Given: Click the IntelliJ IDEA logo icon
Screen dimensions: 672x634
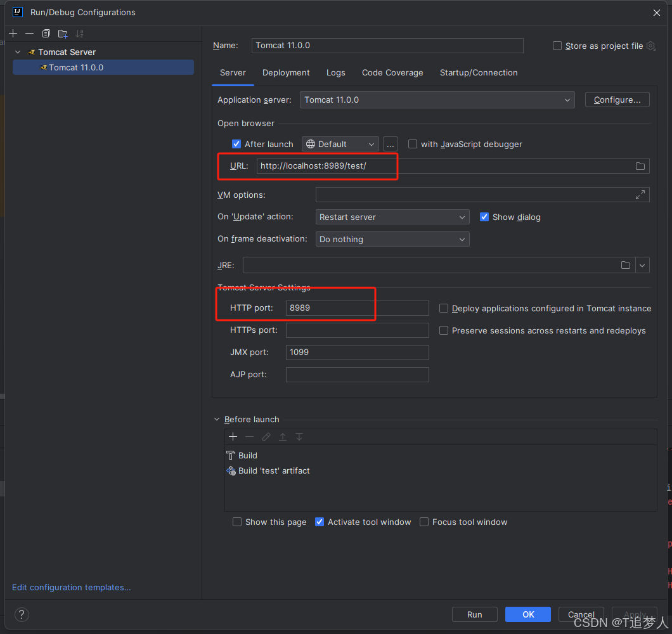Looking at the screenshot, I should (x=18, y=12).
